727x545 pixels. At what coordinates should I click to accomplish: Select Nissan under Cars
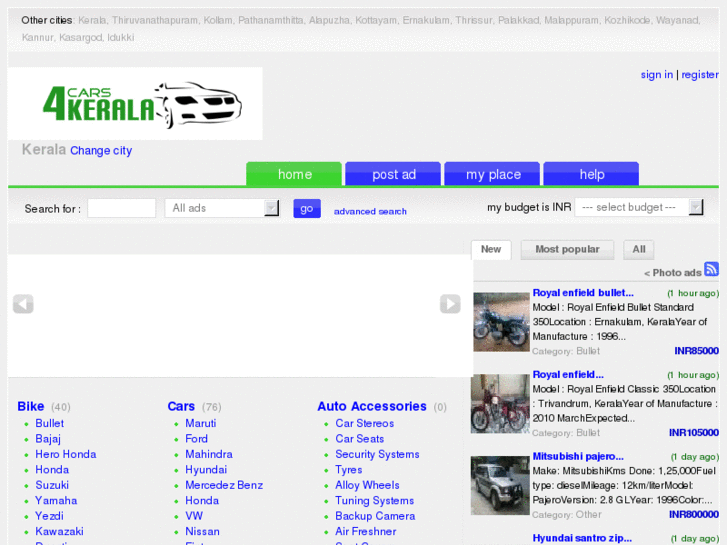point(203,532)
